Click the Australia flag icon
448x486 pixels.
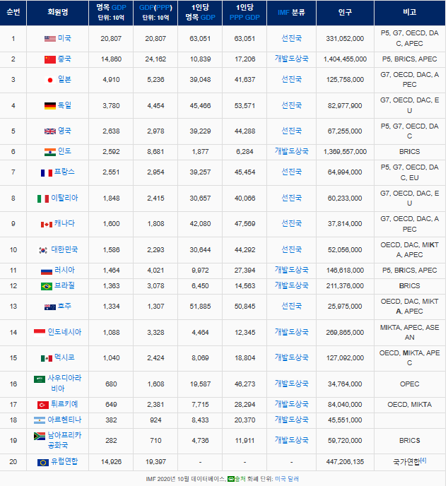50,307
